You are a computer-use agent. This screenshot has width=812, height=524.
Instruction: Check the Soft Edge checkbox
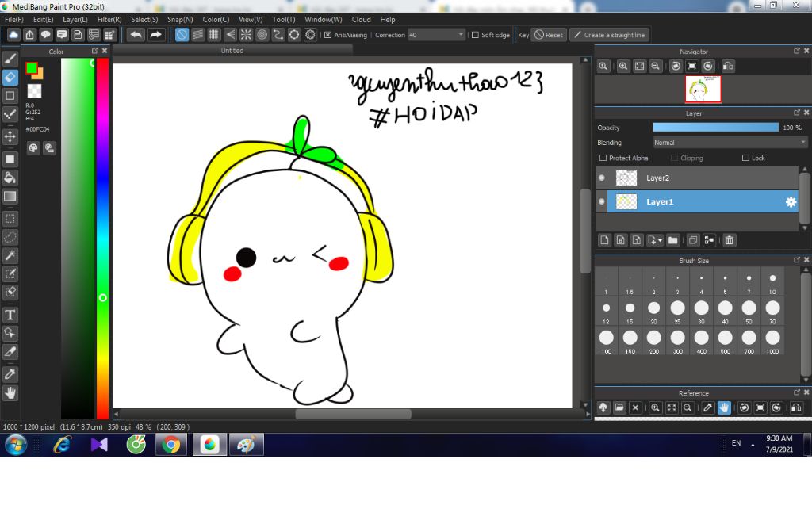(x=475, y=35)
